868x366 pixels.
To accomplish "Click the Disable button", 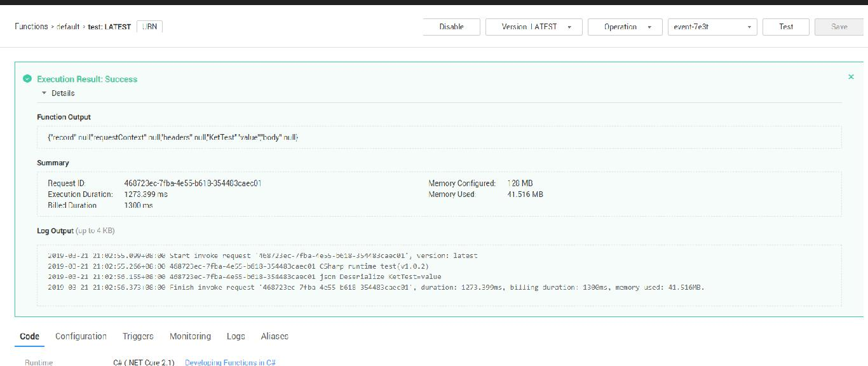I will 451,27.
